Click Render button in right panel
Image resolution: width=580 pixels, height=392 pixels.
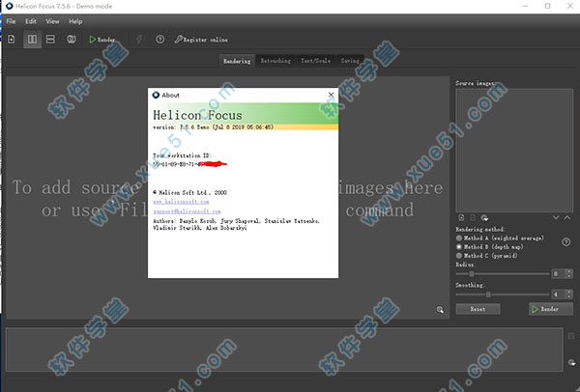point(550,309)
